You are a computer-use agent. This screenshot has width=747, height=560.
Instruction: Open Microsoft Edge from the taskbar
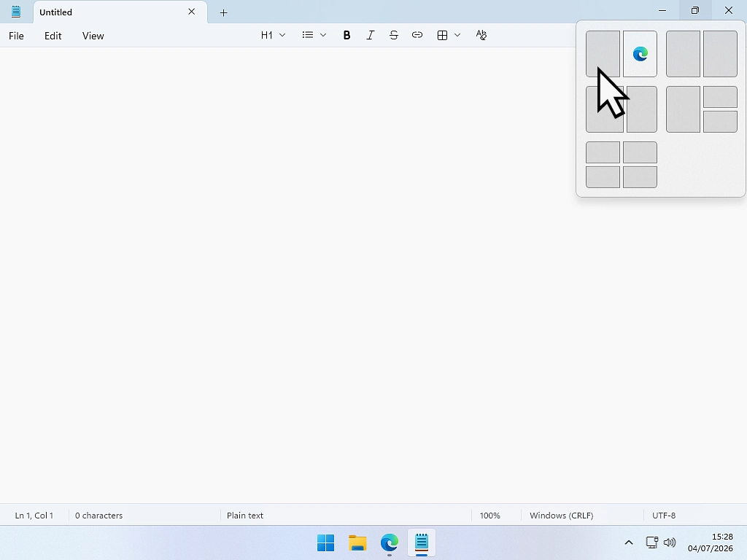coord(390,542)
